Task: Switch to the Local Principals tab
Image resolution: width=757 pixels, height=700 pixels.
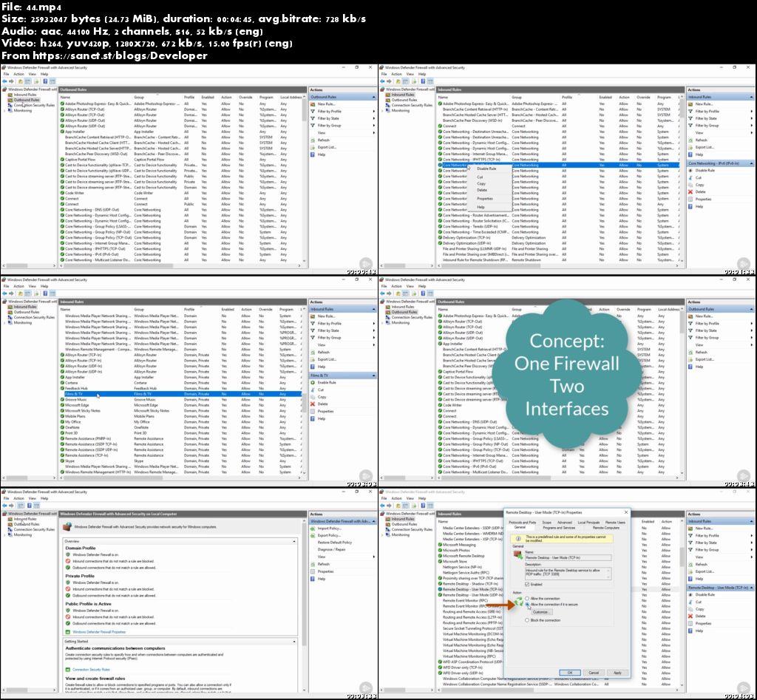Action: click(588, 523)
